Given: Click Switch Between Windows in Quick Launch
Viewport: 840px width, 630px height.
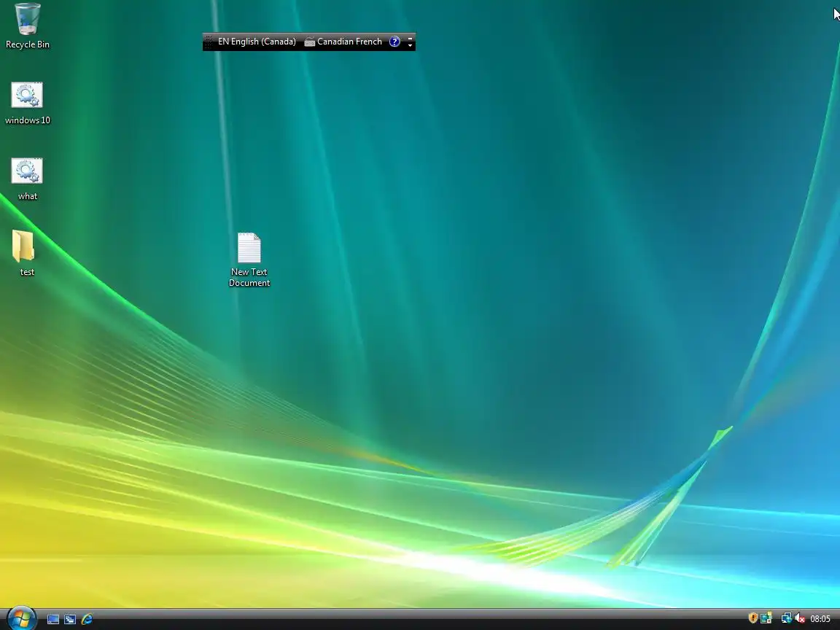Looking at the screenshot, I should pyautogui.click(x=70, y=619).
